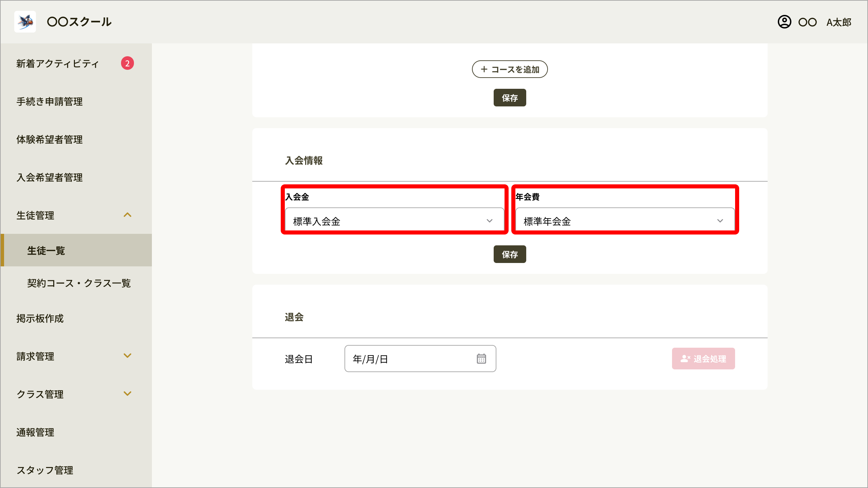Click 保存 below the course section
This screenshot has width=868, height=488.
[x=510, y=98]
